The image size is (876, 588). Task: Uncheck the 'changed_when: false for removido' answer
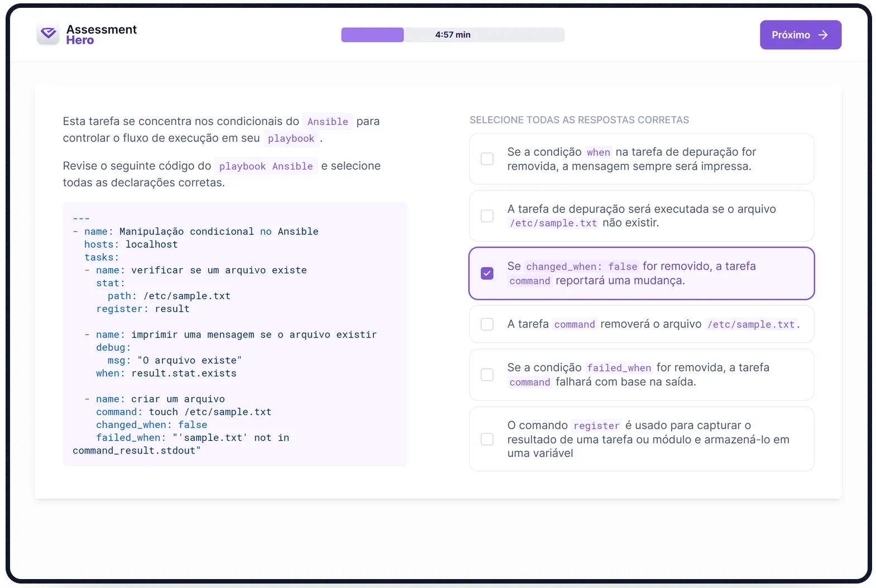pos(487,273)
